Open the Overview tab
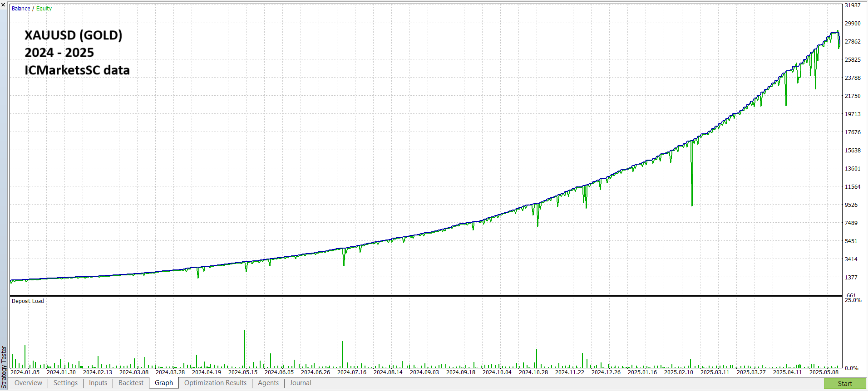This screenshot has height=391, width=868. pyautogui.click(x=28, y=383)
